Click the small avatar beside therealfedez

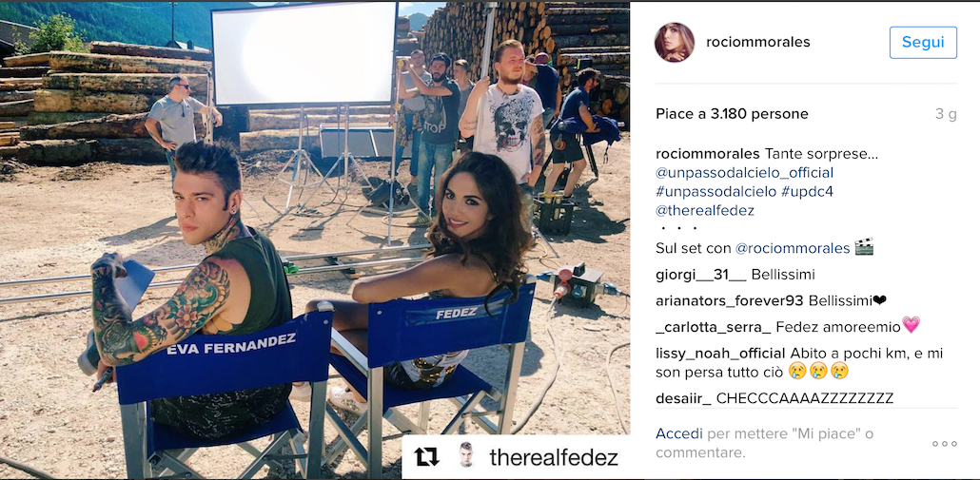click(465, 457)
